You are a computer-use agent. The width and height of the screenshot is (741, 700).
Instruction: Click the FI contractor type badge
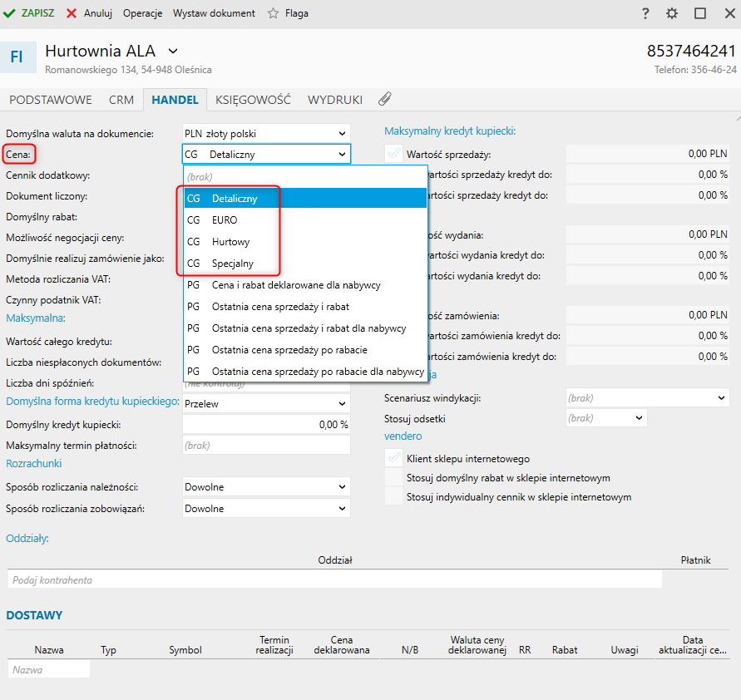pos(17,57)
